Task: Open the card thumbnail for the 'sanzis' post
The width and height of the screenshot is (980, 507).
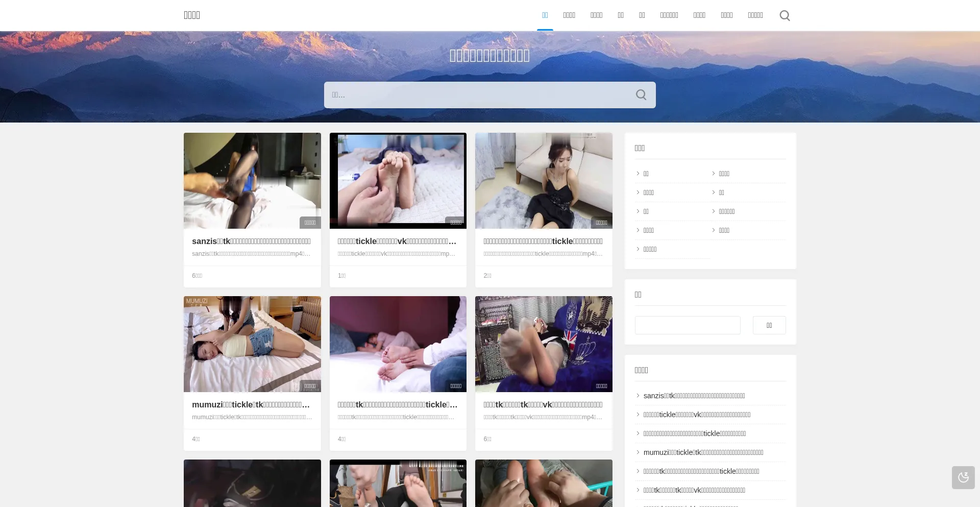Action: [252, 181]
